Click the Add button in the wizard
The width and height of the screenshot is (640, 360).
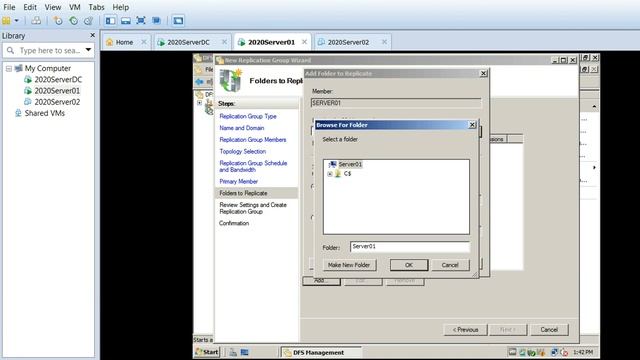pos(321,281)
